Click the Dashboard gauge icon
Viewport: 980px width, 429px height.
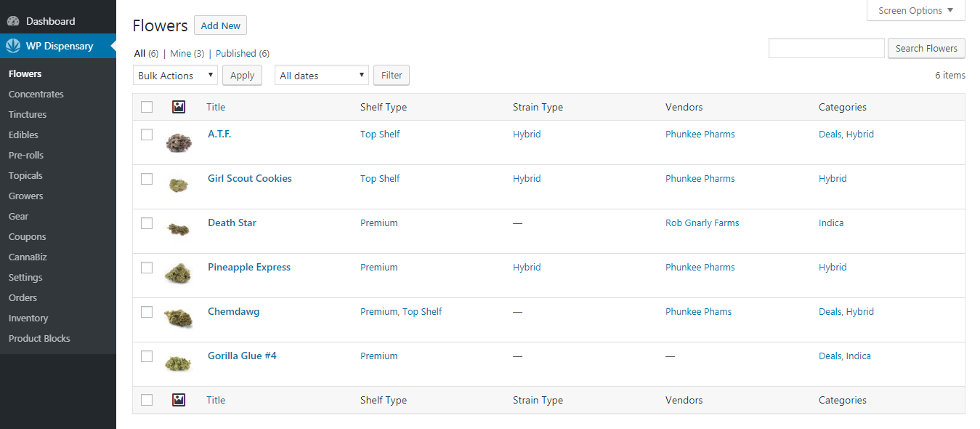click(13, 21)
